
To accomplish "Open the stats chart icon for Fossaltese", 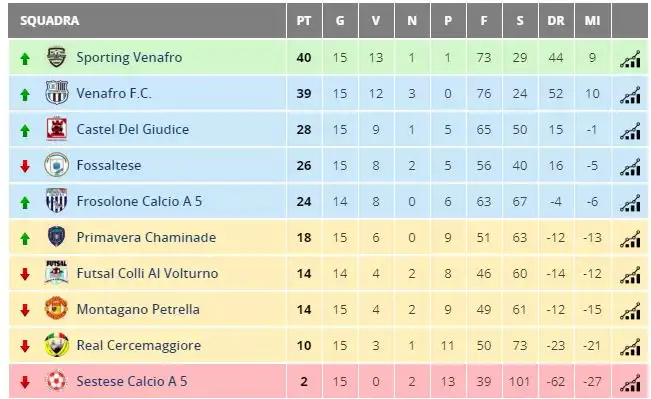I will click(630, 167).
